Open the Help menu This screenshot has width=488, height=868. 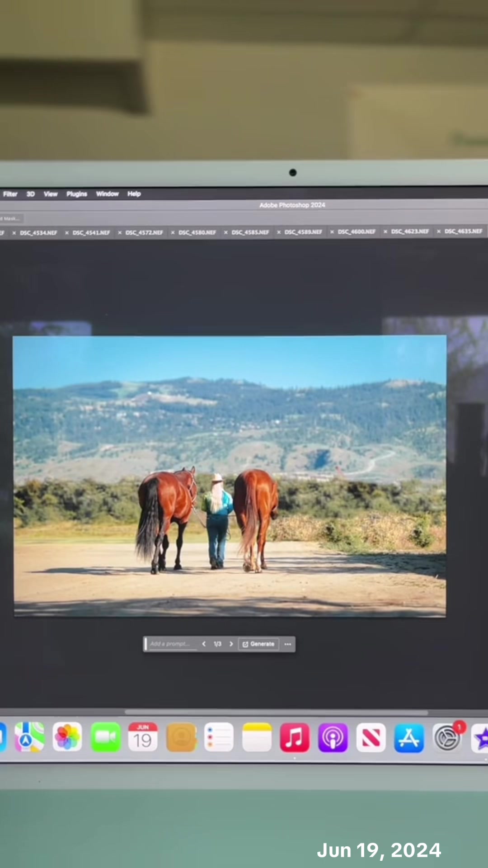coord(134,194)
